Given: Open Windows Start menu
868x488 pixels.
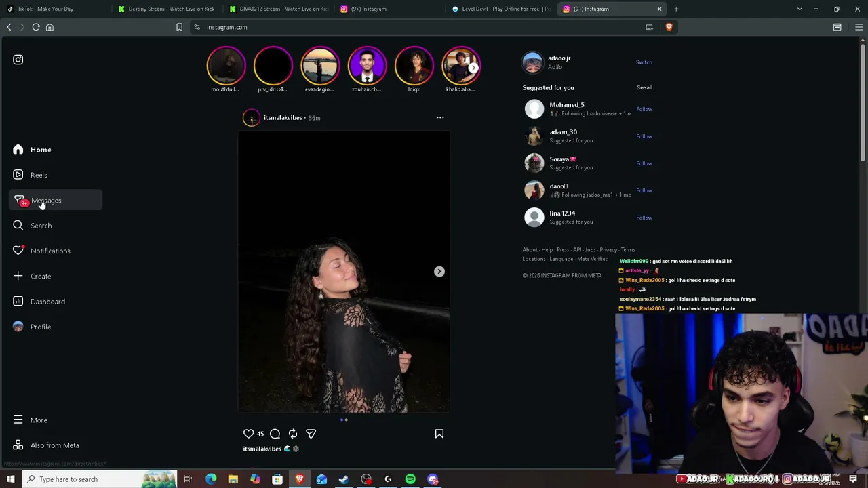Looking at the screenshot, I should (10, 479).
